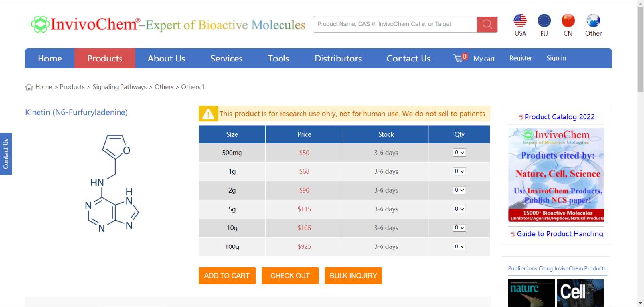The image size is (644, 307).
Task: Click the 500mg size cell
Action: click(x=232, y=153)
